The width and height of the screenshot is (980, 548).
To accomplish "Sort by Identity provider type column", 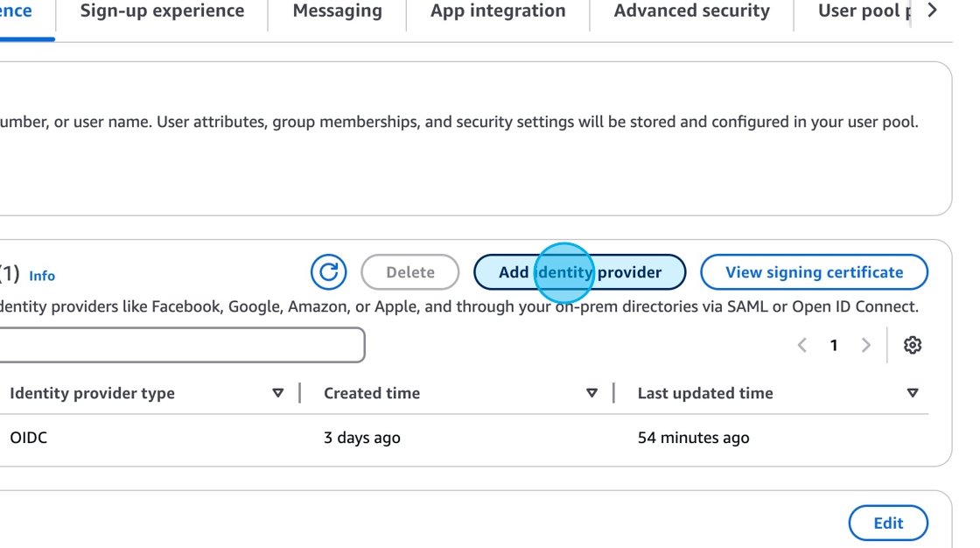I will [x=278, y=393].
